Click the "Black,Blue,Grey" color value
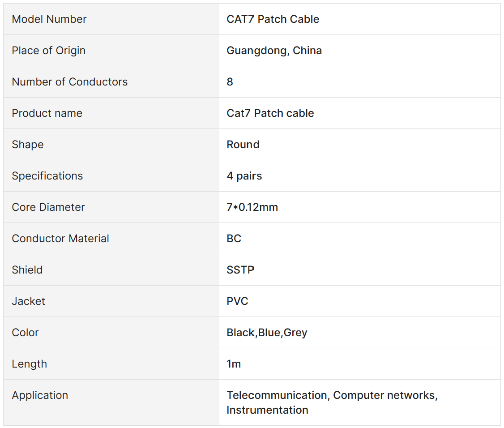Screen dimensions: 504x428 tap(267, 333)
